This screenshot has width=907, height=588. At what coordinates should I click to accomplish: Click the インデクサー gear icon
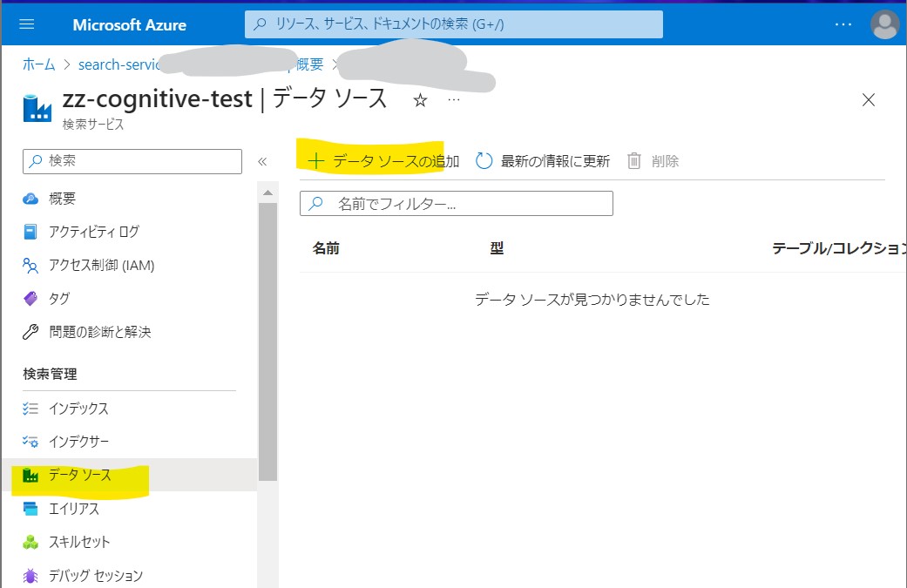point(30,442)
